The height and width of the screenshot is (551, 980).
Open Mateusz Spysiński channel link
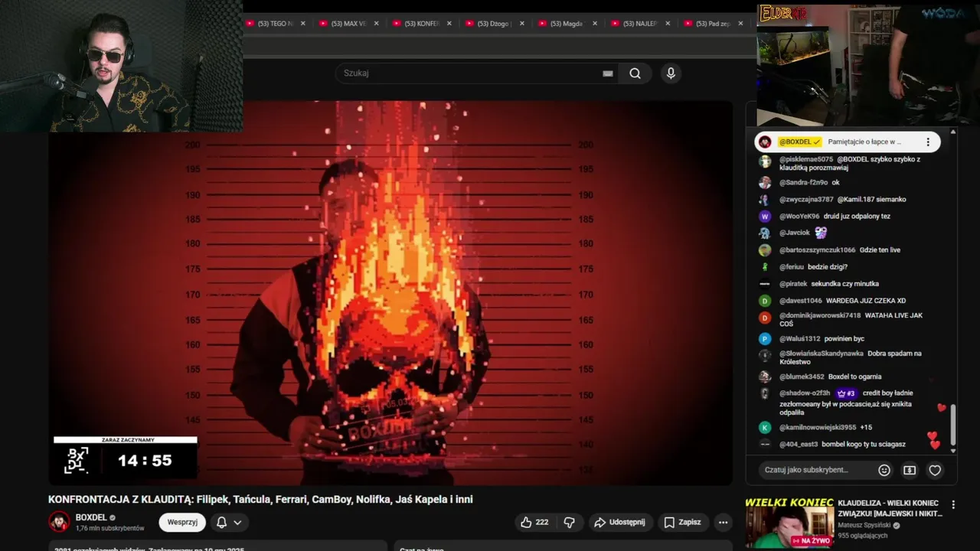coord(864,526)
